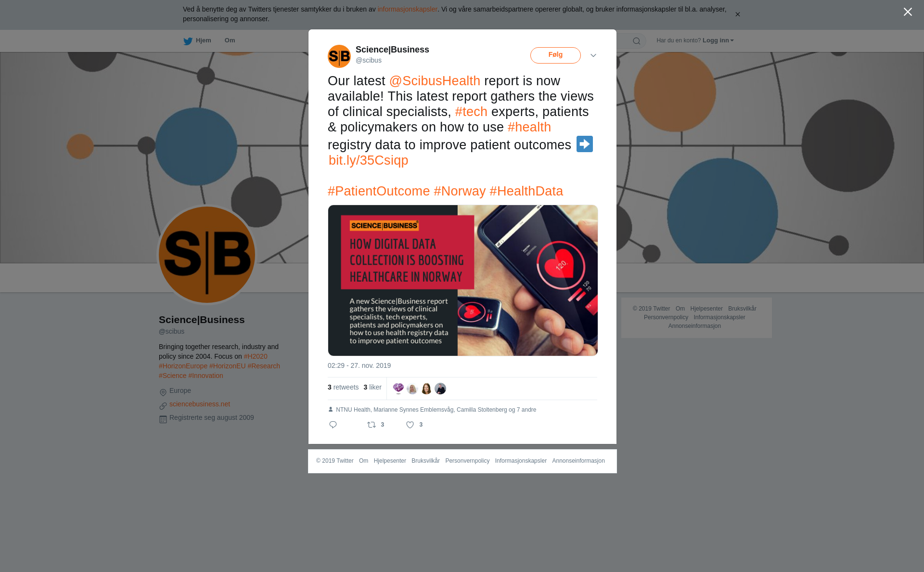The width and height of the screenshot is (924, 572).
Task: Open the tweet's report image
Action: [x=463, y=280]
